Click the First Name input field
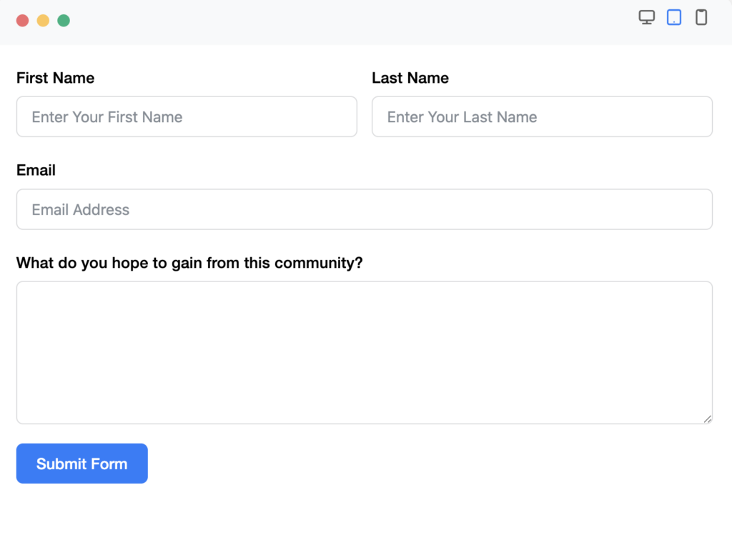Image resolution: width=732 pixels, height=560 pixels. 186,116
